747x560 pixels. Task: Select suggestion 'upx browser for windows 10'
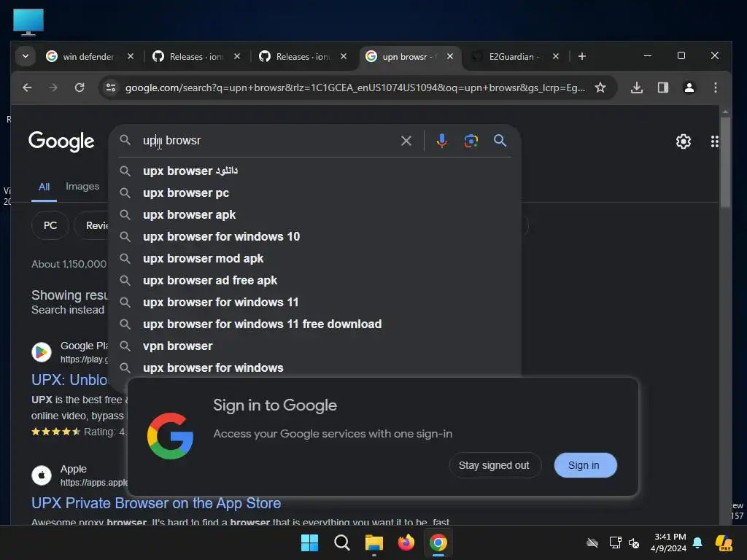(315, 237)
